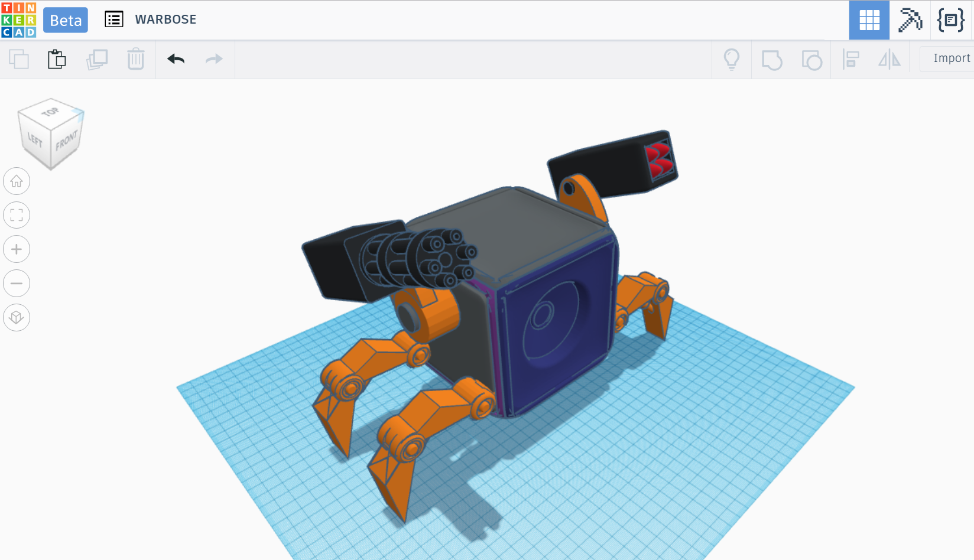This screenshot has width=974, height=560.
Task: Click the Duplicate icon
Action: (x=97, y=59)
